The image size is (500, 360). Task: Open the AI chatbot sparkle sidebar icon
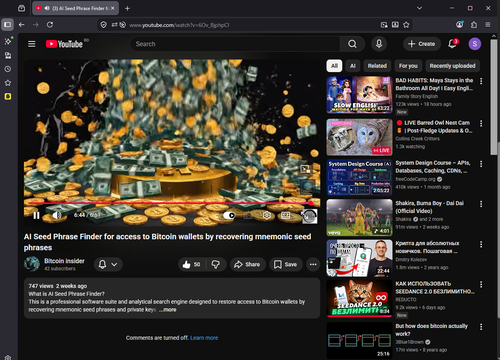(8, 41)
